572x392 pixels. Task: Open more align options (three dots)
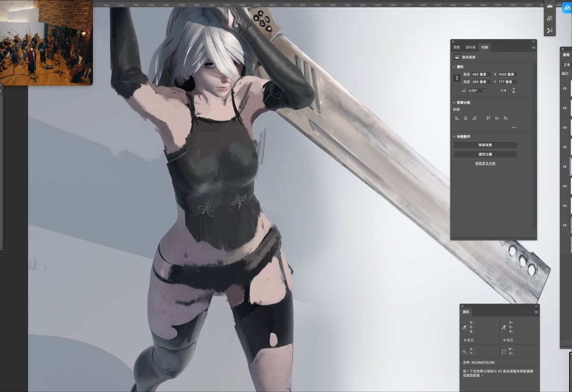[x=514, y=128]
